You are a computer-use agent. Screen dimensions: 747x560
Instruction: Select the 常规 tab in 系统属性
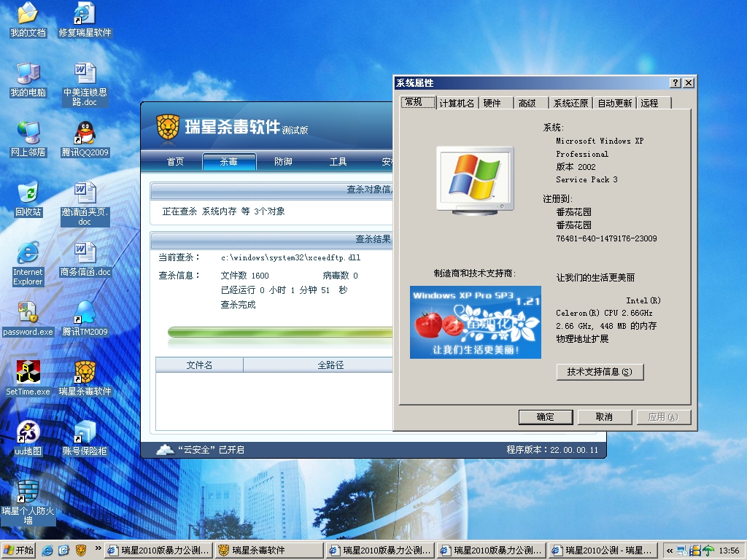(x=418, y=102)
